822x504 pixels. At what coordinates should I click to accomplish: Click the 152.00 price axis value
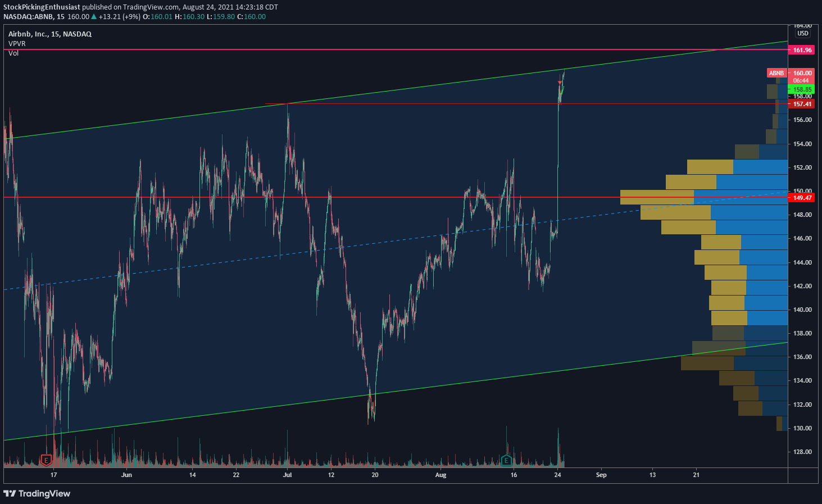point(802,167)
